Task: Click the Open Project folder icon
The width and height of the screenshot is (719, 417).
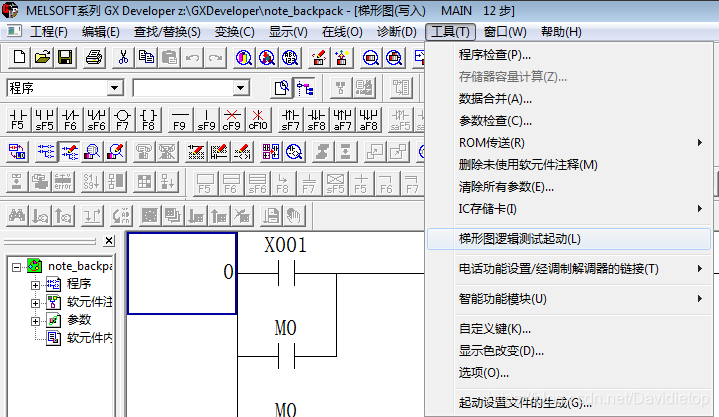Action: pyautogui.click(x=42, y=57)
